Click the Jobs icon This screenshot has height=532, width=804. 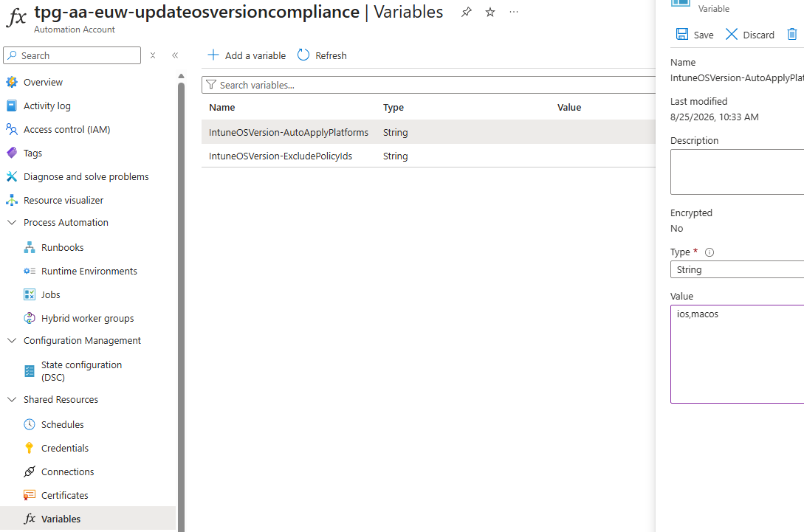pos(30,294)
